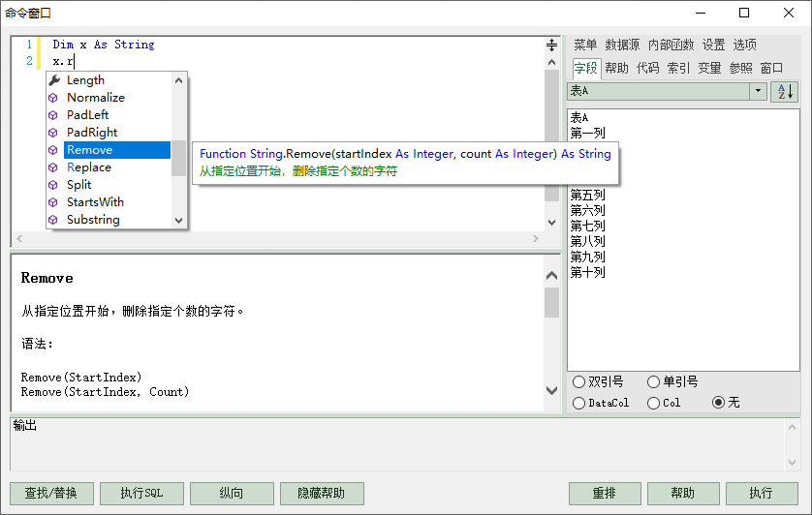Choose Normalize from autocomplete list
This screenshot has width=812, height=515.
coord(96,98)
